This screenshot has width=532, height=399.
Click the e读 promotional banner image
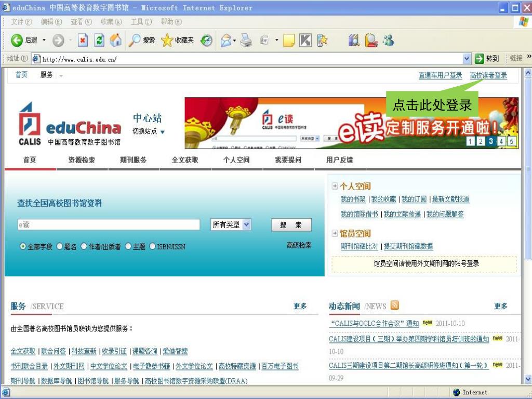point(352,123)
